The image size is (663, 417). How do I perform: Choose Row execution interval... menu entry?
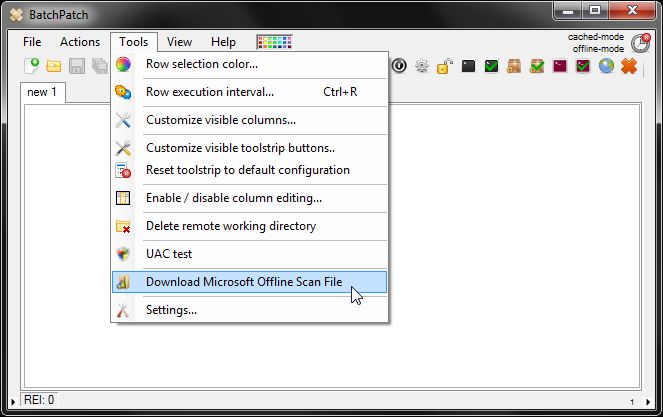[249, 92]
